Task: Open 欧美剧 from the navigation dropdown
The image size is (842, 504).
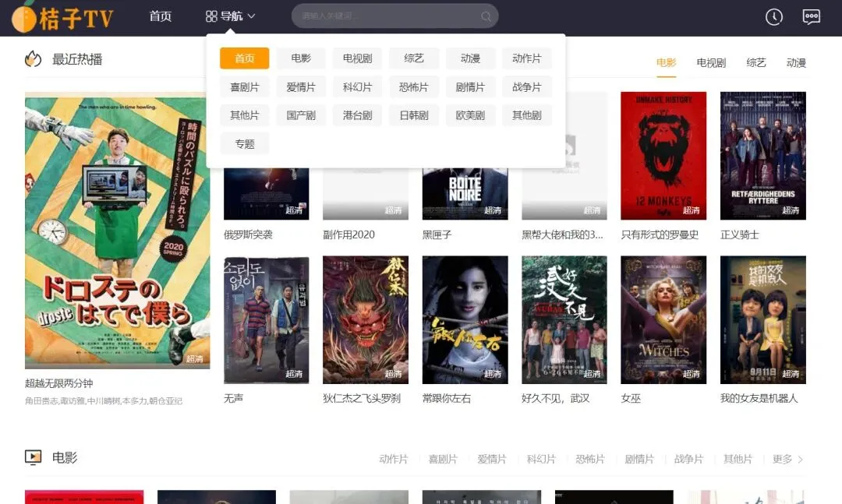Action: 470,115
